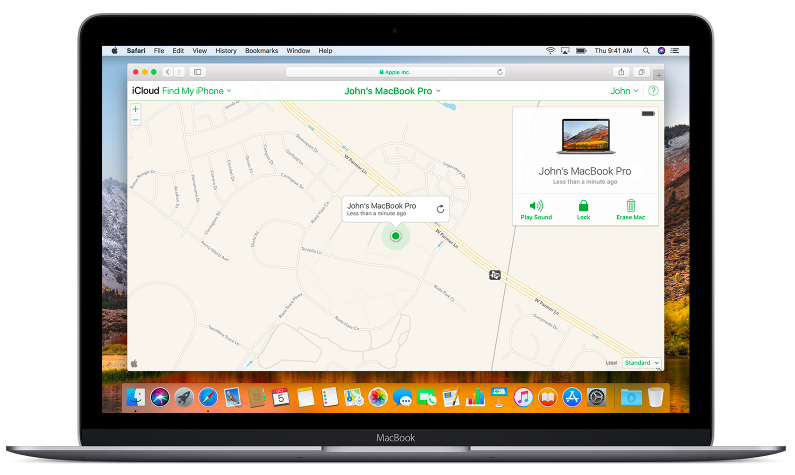Open Launchpad from the Dock

184,397
